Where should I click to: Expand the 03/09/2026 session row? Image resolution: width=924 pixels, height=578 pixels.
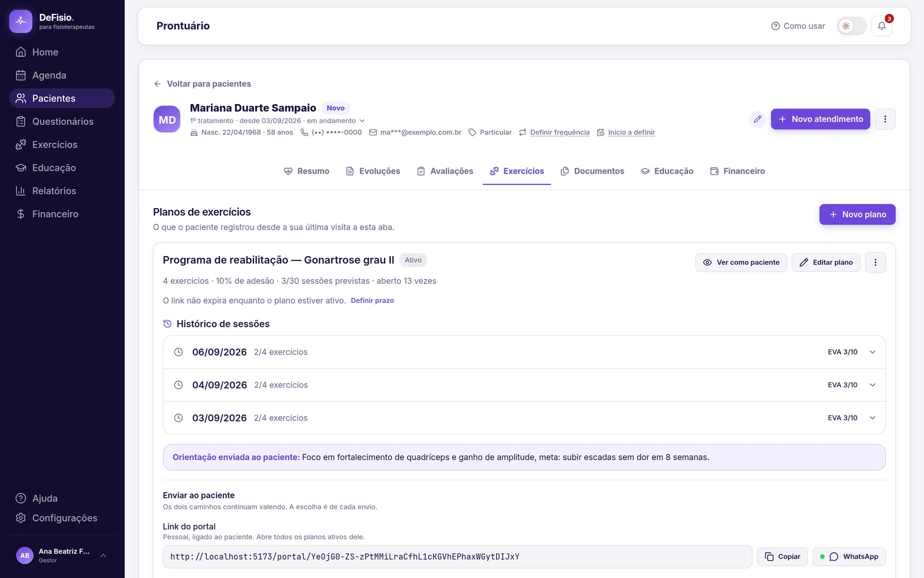[x=524, y=418]
